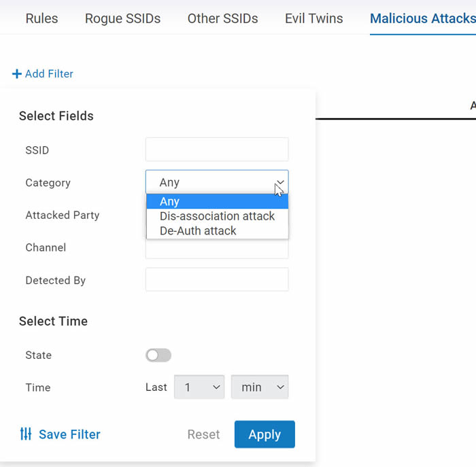
Task: Select the highlighted Any option
Action: pos(217,201)
